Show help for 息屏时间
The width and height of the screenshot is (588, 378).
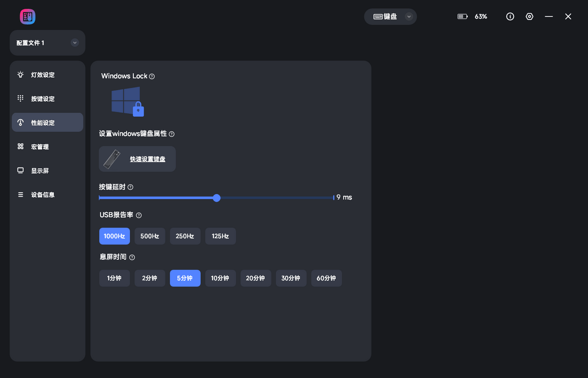(x=132, y=257)
